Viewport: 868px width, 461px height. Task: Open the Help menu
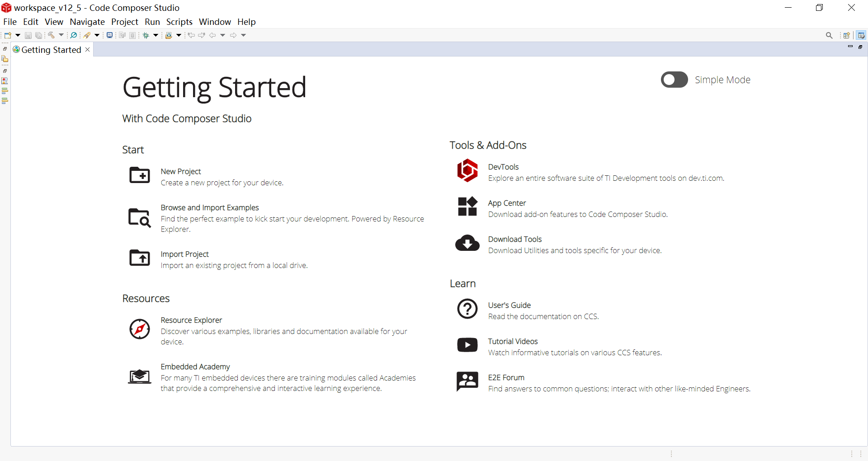[x=246, y=22]
